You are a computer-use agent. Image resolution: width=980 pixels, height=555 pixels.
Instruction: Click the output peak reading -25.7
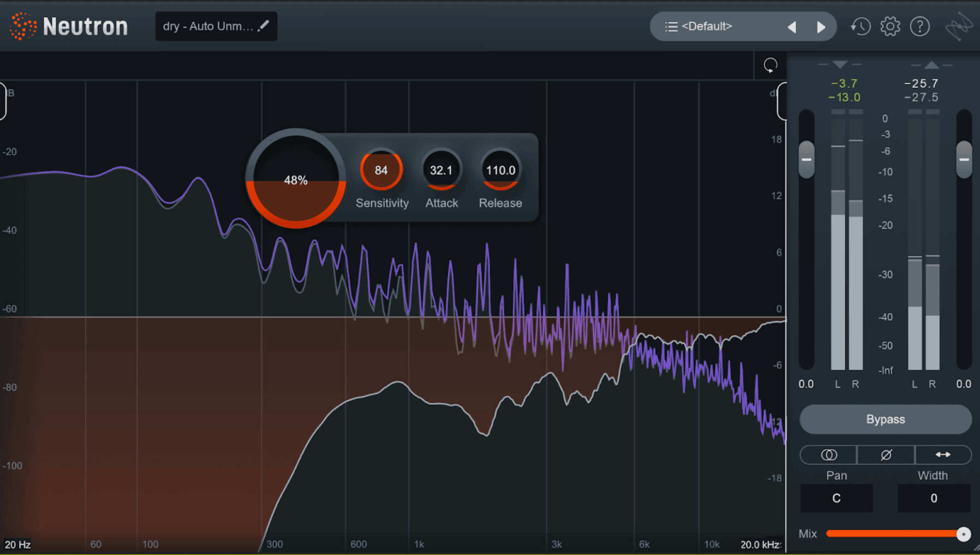[921, 84]
